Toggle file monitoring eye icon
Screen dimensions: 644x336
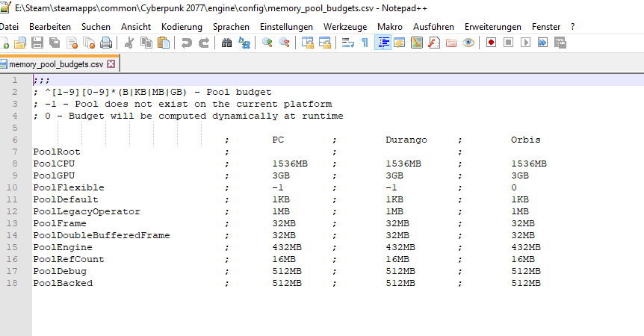(x=468, y=43)
